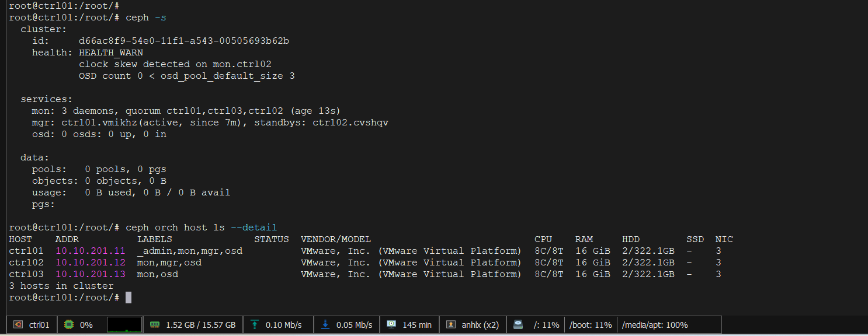Click the '3 hosts in cluster' line
Screen dimensions: 868x336
click(x=61, y=286)
